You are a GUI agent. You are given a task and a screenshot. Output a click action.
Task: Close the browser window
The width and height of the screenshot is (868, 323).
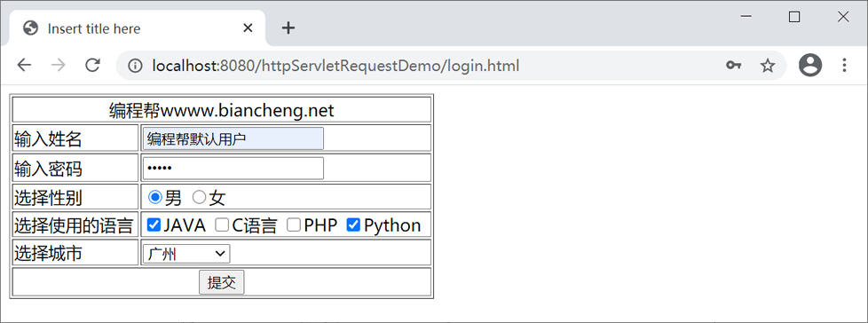click(843, 17)
